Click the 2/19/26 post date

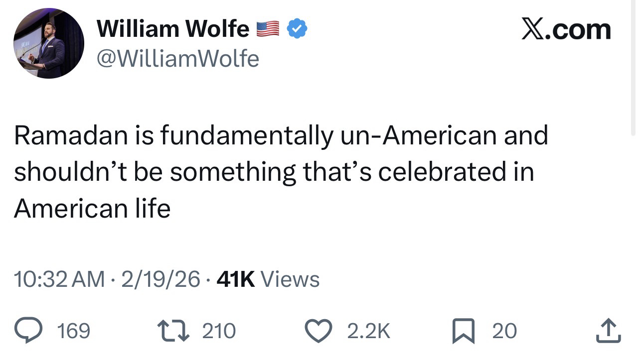coord(160,279)
